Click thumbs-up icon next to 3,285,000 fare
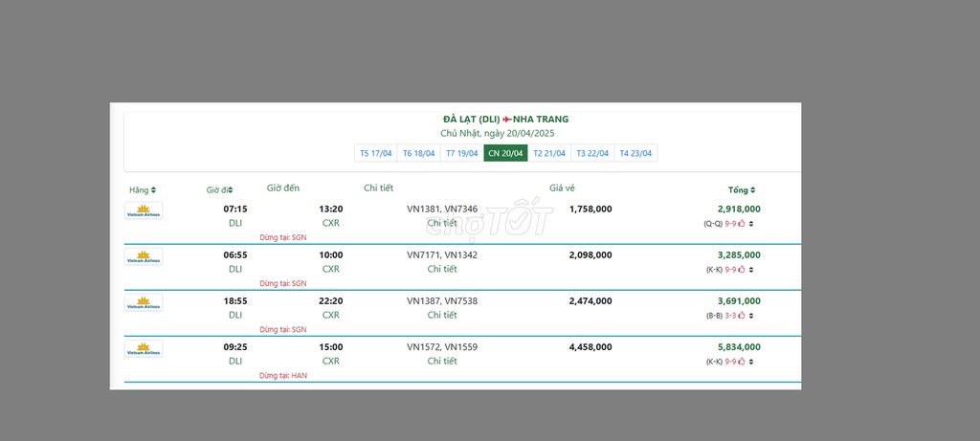980x441 pixels. point(742,269)
